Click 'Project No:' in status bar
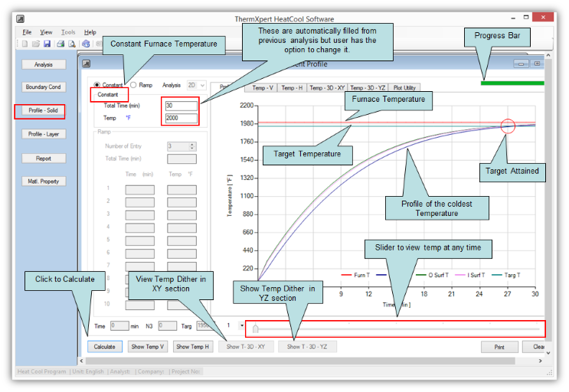The height and width of the screenshot is (392, 569). [185, 371]
